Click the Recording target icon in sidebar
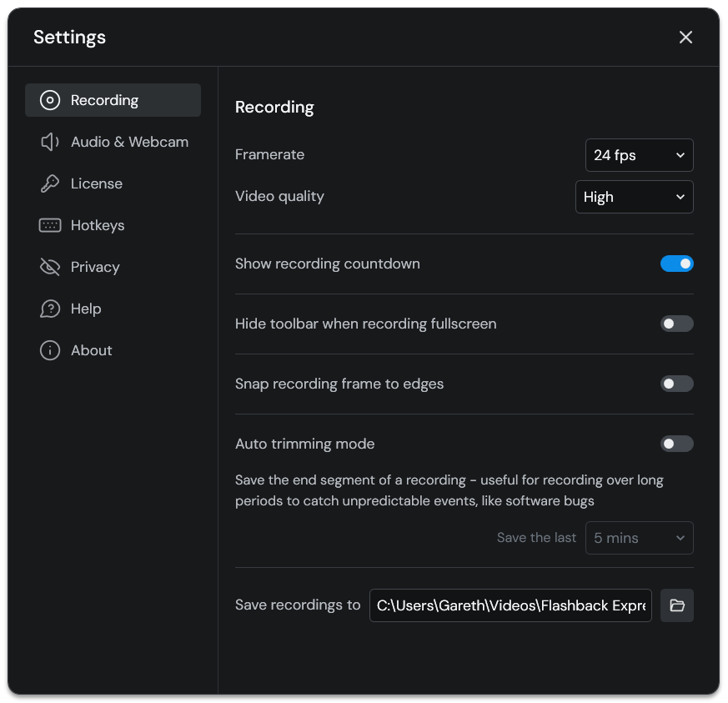 click(x=50, y=100)
